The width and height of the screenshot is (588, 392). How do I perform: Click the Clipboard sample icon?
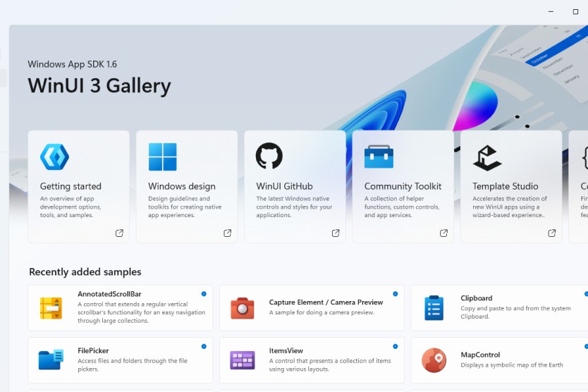[x=434, y=308]
